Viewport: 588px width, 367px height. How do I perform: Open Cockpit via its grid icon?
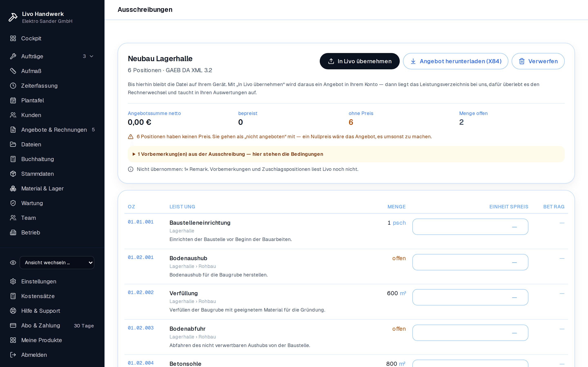[13, 38]
